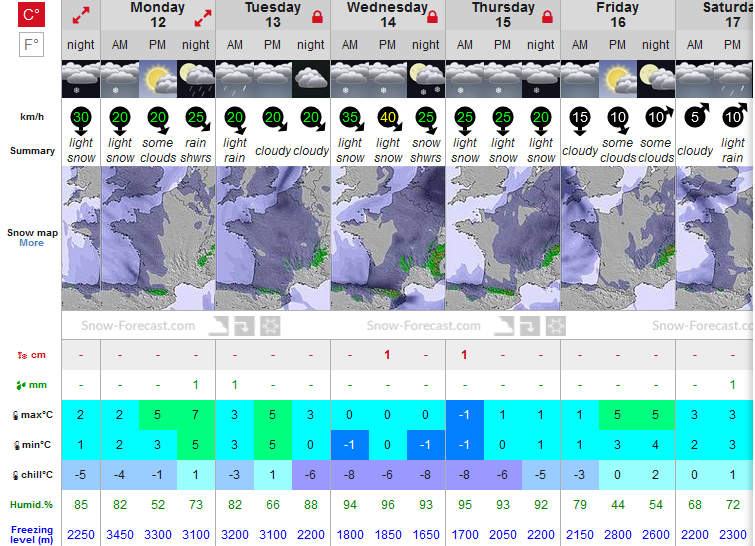Image resolution: width=755 pixels, height=546 pixels.
Task: Click the Thursday AM snowfall value 1 cm
Action: (x=464, y=355)
